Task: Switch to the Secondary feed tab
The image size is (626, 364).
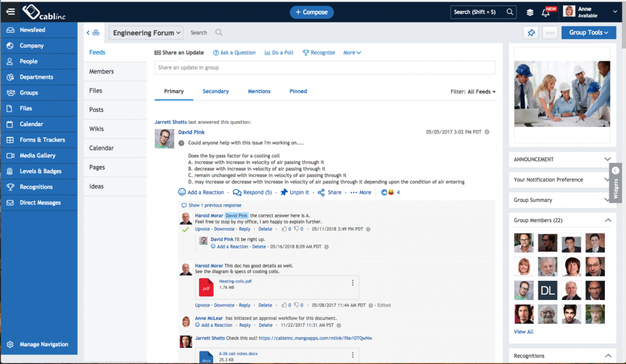Action: [x=216, y=91]
